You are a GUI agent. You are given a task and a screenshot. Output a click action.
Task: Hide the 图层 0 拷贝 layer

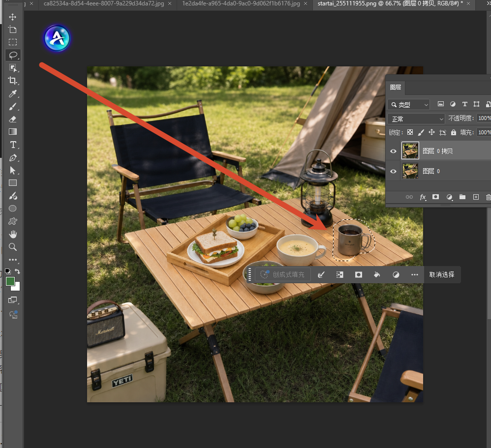point(393,151)
